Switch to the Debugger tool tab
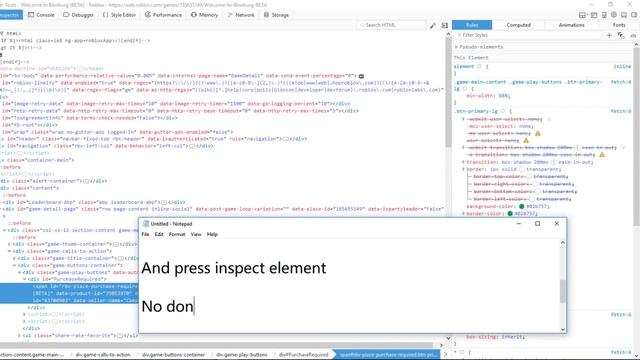 point(79,15)
